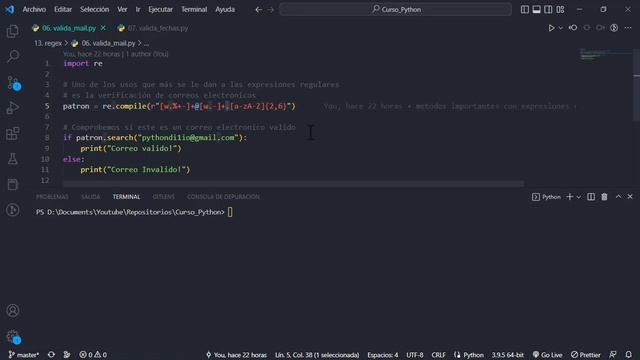Show errors and warnings count

[93, 355]
